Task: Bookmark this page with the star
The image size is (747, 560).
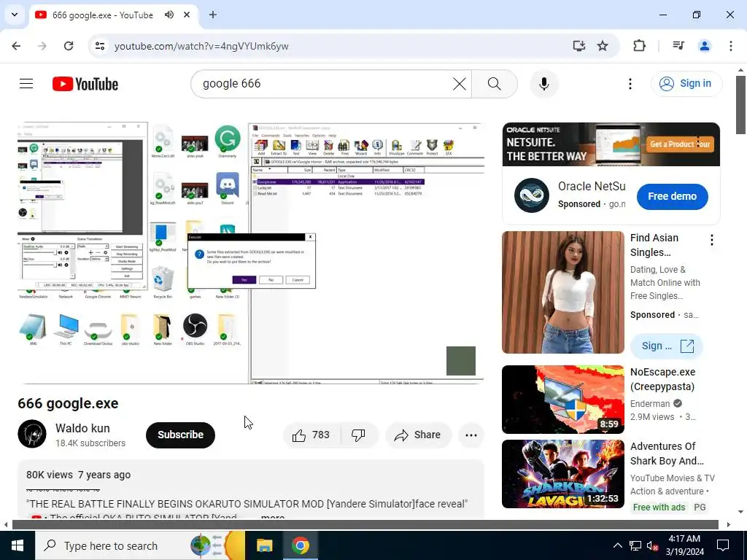Action: [x=603, y=46]
